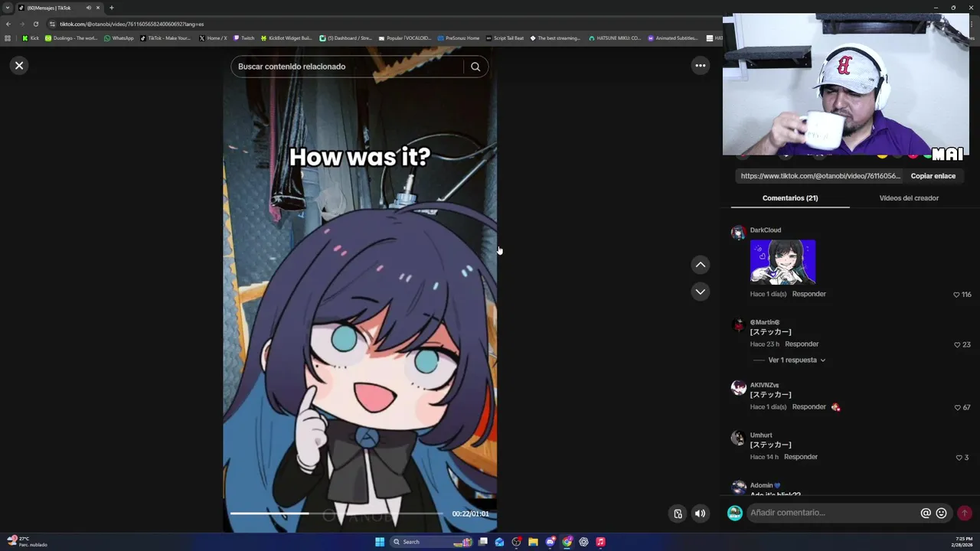Click the post comment arrow button

click(x=965, y=514)
